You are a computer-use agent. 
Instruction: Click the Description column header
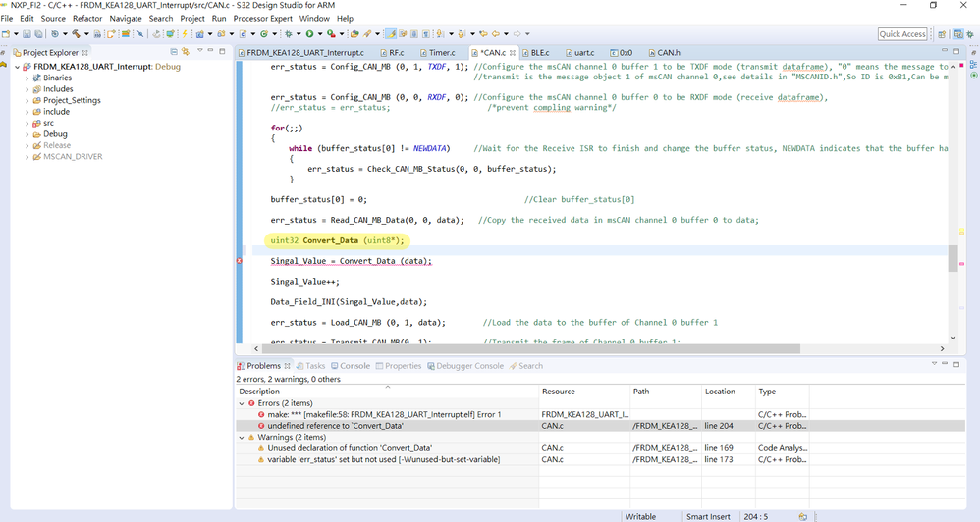click(x=388, y=391)
